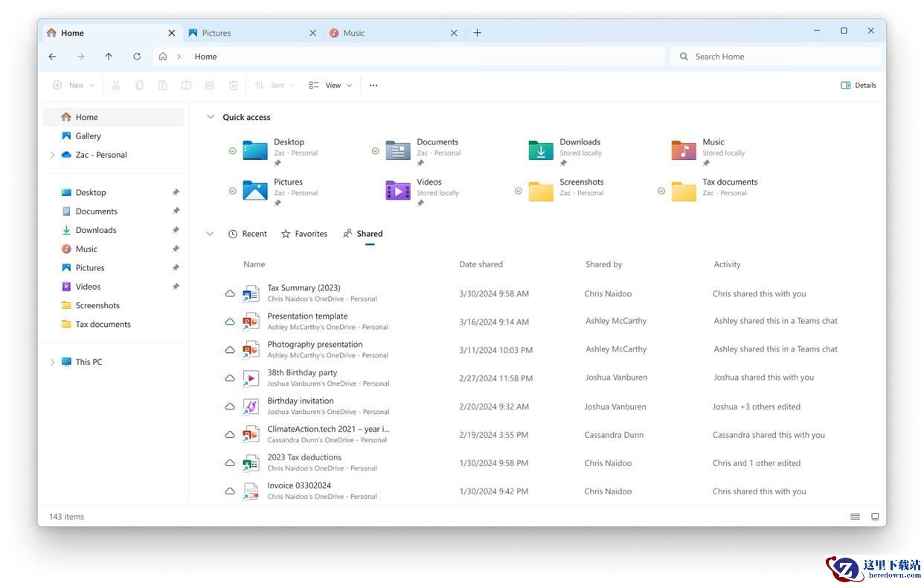Viewport: 924px width, 583px height.
Task: Switch to the Music window tab
Action: coord(394,33)
